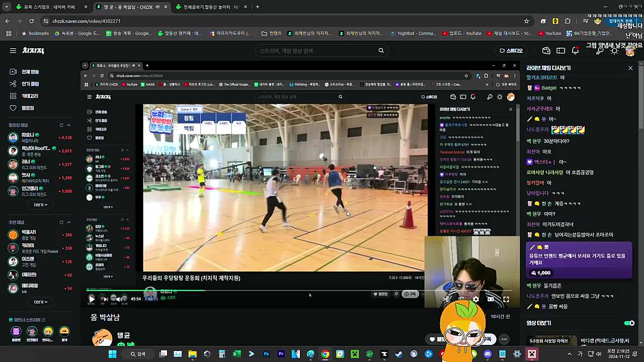
Task: Open the Chrome extensions puzzle icon
Action: 568,21
